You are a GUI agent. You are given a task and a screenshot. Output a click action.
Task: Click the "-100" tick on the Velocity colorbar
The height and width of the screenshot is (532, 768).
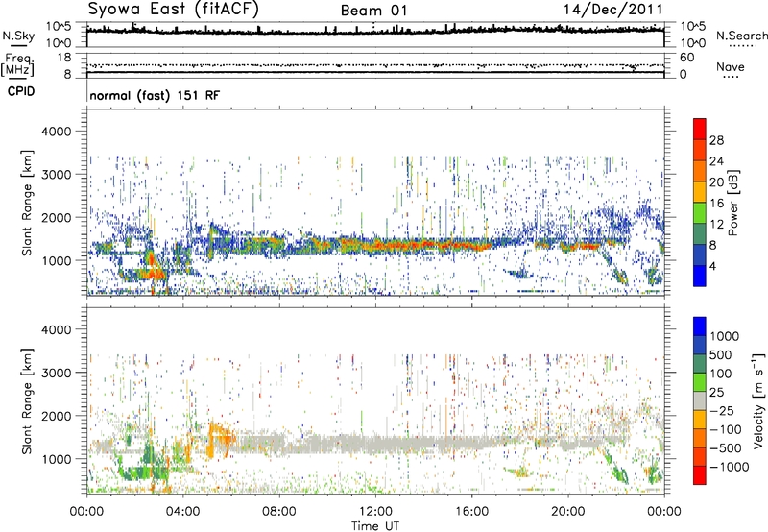point(725,429)
